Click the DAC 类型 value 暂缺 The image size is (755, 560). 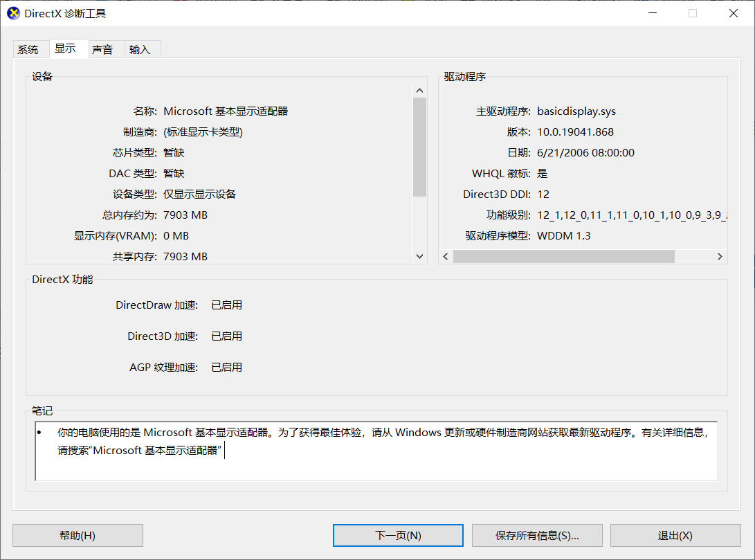pyautogui.click(x=174, y=173)
